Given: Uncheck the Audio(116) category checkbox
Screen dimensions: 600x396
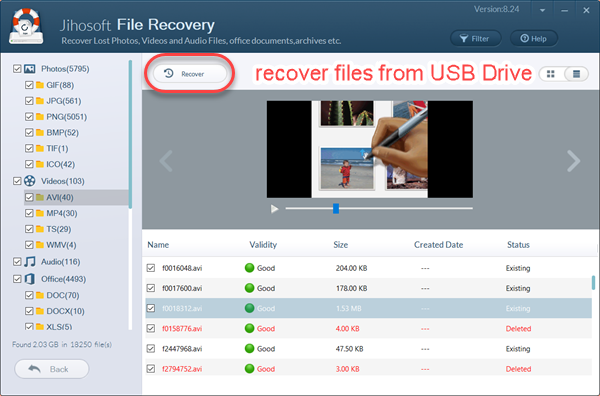Looking at the screenshot, I should click(17, 262).
